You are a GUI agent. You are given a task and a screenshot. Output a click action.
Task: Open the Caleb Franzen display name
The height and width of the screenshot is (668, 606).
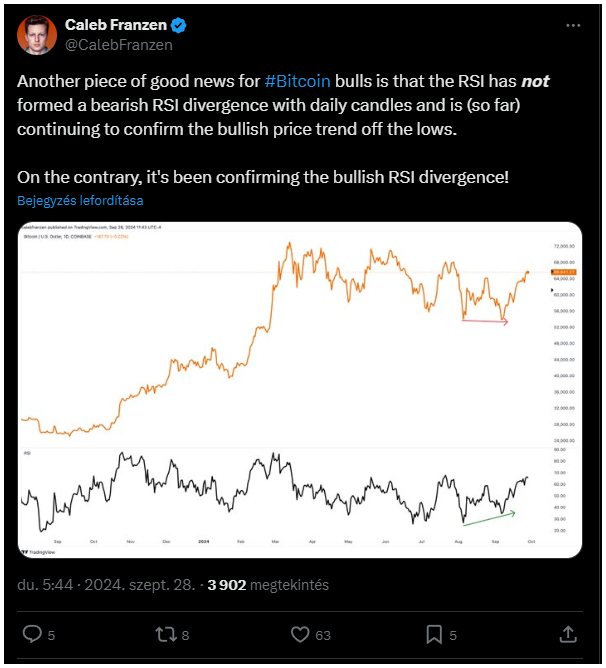115,25
